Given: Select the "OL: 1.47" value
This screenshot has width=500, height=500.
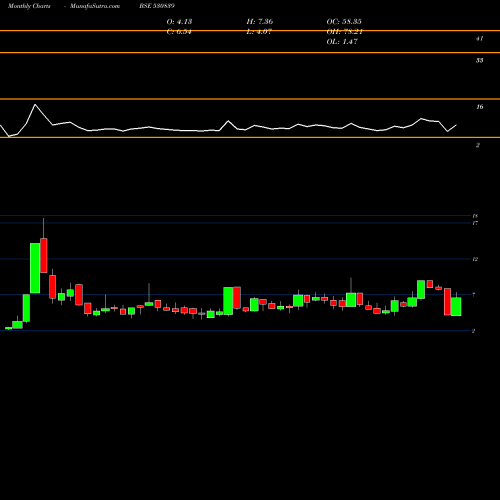Looking at the screenshot, I should click(342, 42).
